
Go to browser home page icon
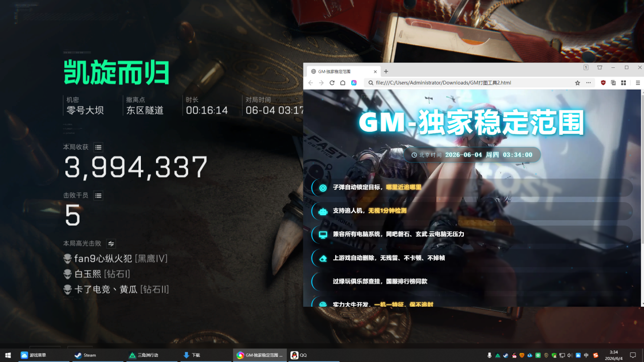pyautogui.click(x=343, y=82)
